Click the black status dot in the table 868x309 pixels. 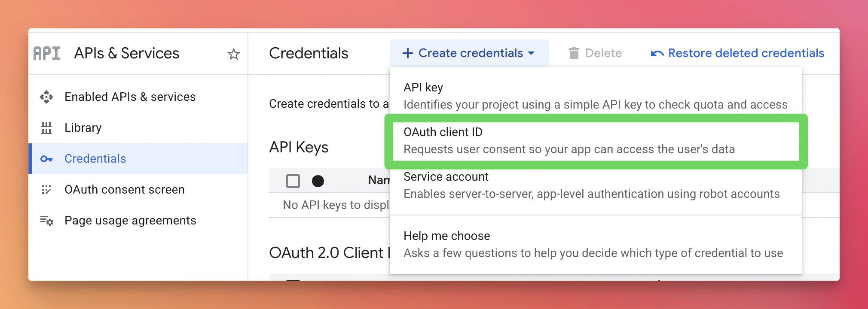(x=318, y=181)
